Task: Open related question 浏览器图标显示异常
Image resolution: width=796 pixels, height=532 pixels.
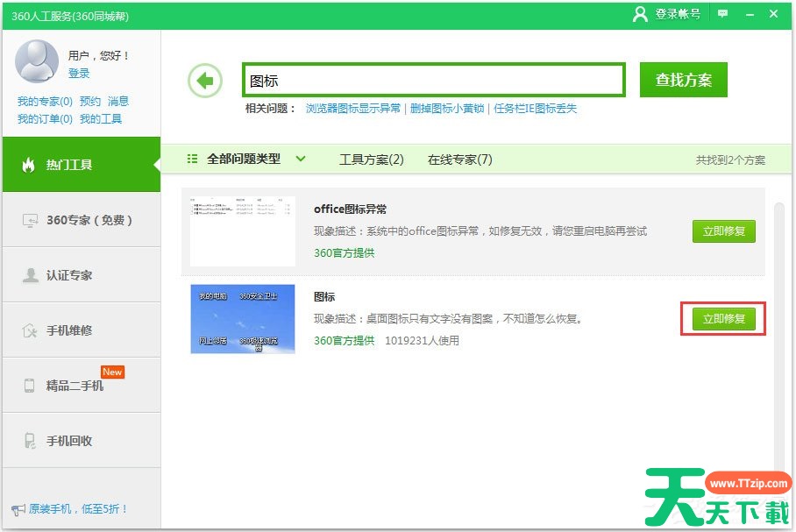Action: (353, 109)
